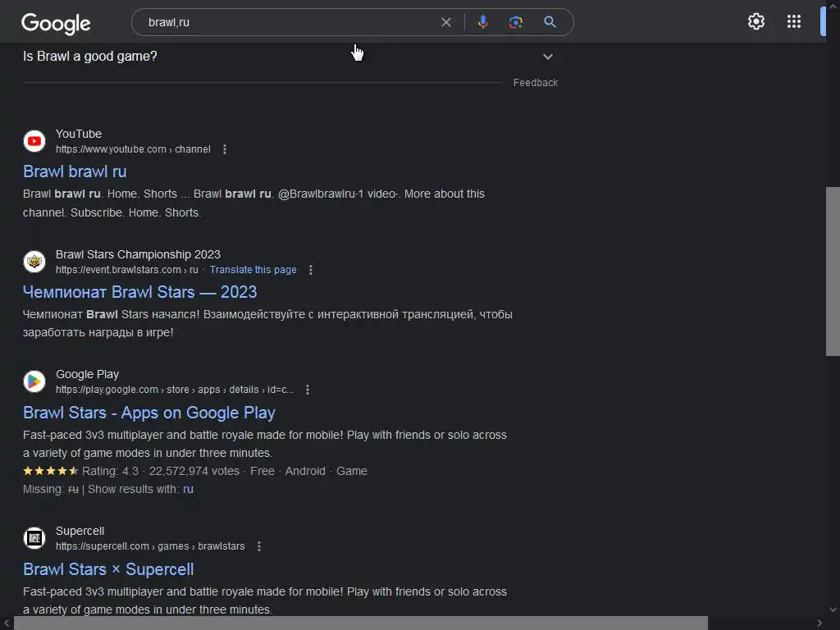840x630 pixels.
Task: Open 'Brawl Stars × Supercell' result
Action: [108, 569]
